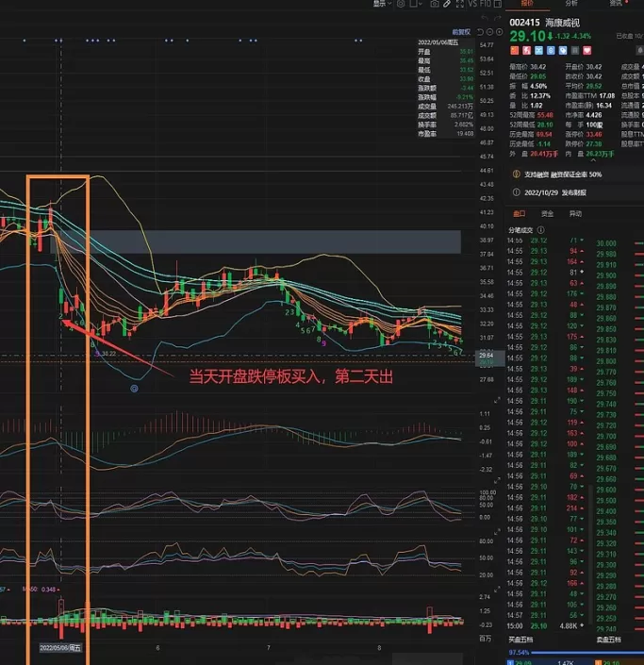Click the 发布财报 earnings date notice
This screenshot has width=644, height=665.
tap(555, 192)
